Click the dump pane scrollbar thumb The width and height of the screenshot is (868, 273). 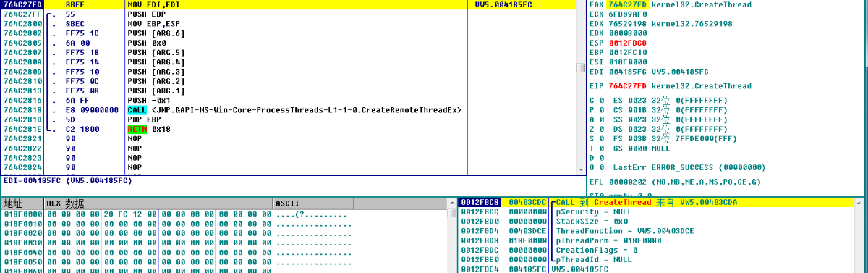click(x=452, y=214)
